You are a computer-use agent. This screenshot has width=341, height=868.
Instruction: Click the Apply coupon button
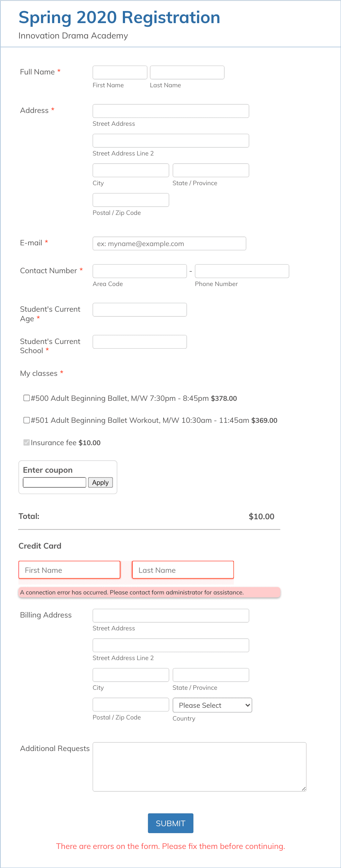(x=100, y=482)
